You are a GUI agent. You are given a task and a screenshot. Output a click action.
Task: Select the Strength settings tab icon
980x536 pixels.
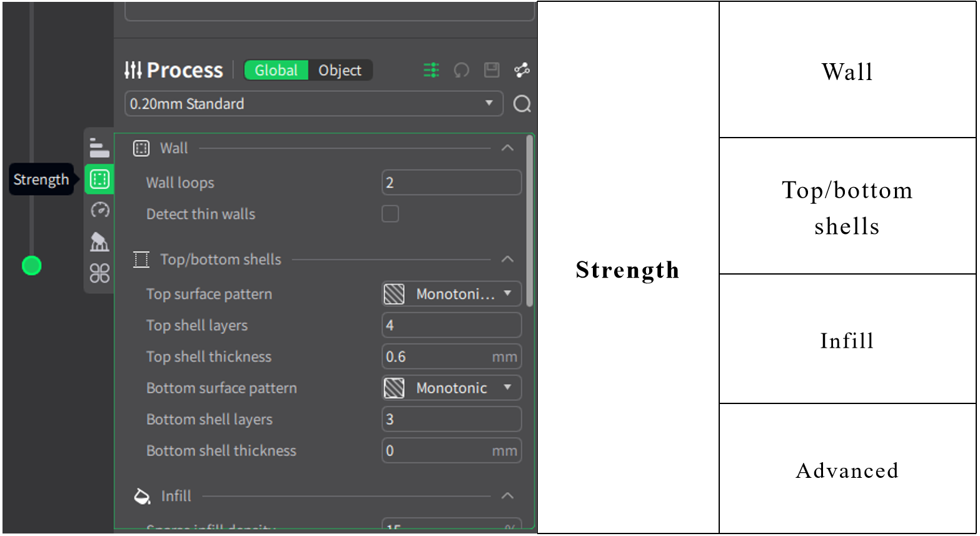tap(99, 180)
